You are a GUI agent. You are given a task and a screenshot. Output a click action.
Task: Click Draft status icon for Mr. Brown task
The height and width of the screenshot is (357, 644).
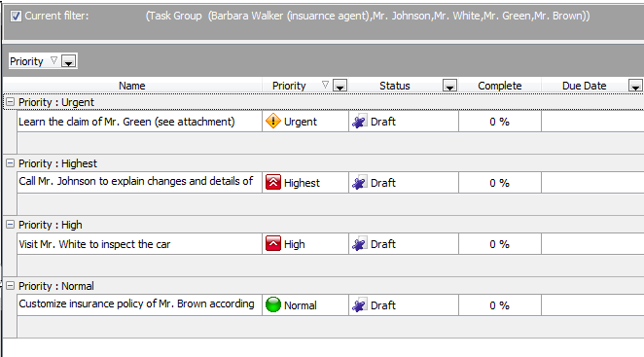pyautogui.click(x=359, y=305)
